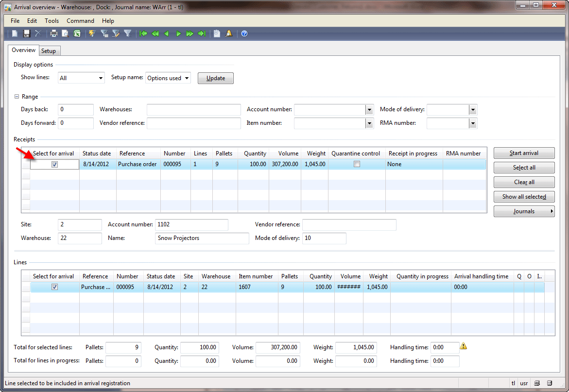Image resolution: width=569 pixels, height=392 pixels.
Task: Click the server icon in the status bar
Action: pos(550,383)
